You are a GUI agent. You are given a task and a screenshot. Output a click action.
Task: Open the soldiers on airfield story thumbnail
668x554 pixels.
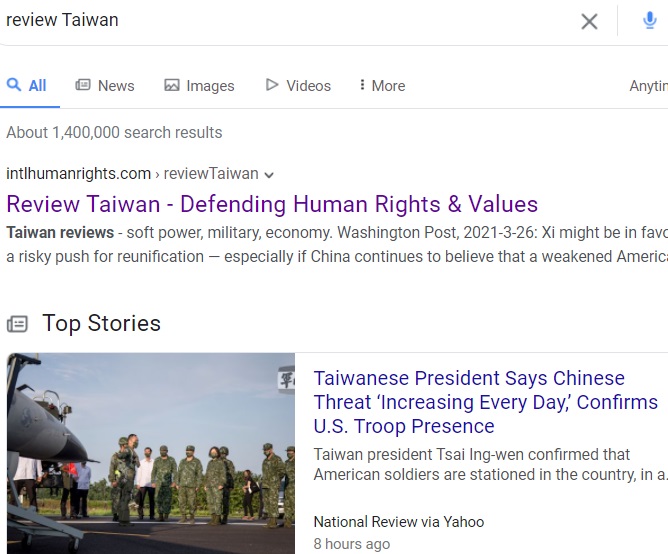coord(151,453)
